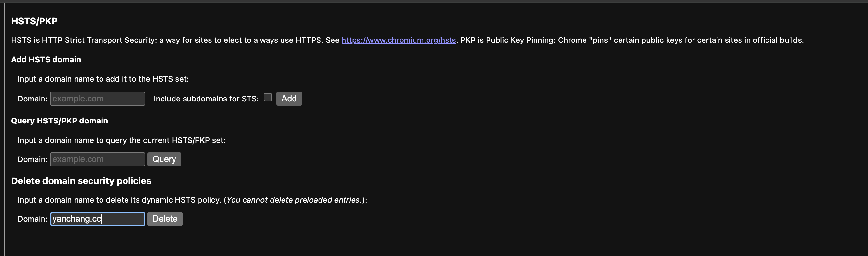Click the 'Include subdomains for STS:' label
Viewport: 868px width, 256px height.
tap(206, 99)
